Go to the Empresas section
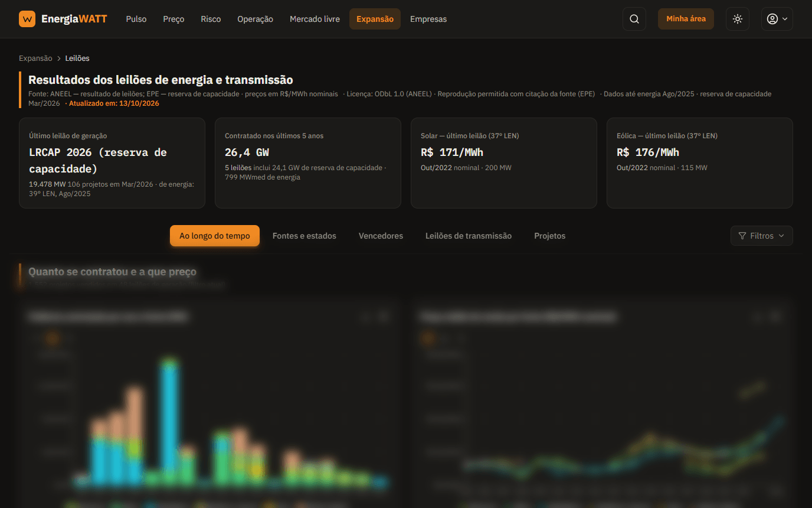 click(x=428, y=19)
